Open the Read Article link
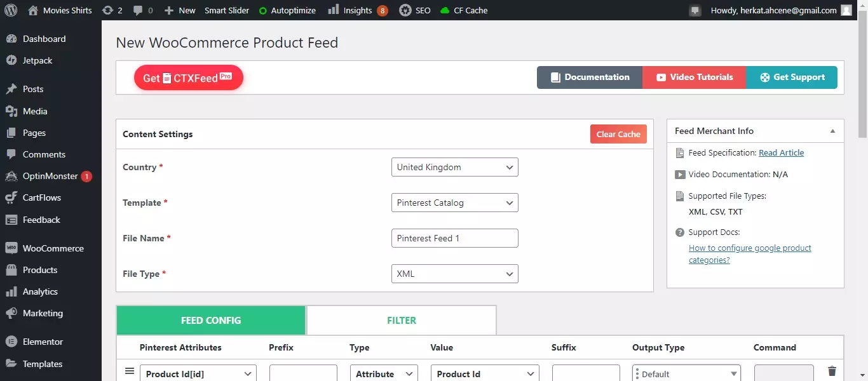Viewport: 868px width, 381px height. [782, 152]
